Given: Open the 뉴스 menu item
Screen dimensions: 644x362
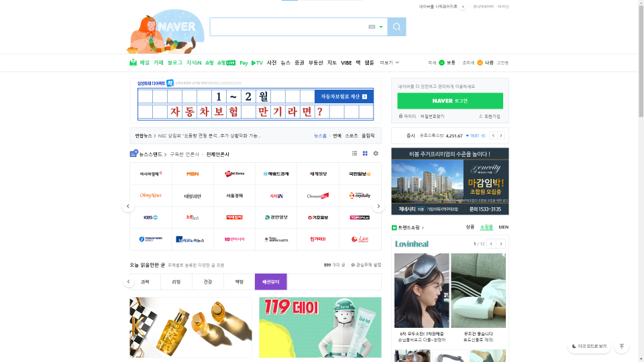Looking at the screenshot, I should pos(286,63).
